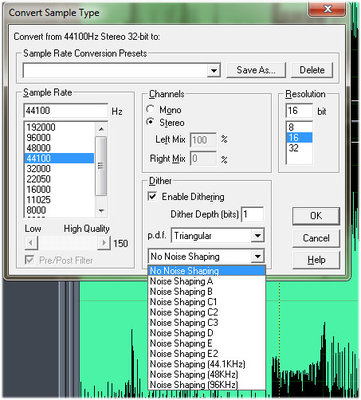The width and height of the screenshot is (361, 400).
Task: Select 22050 in the sample rate list
Action: pos(60,179)
